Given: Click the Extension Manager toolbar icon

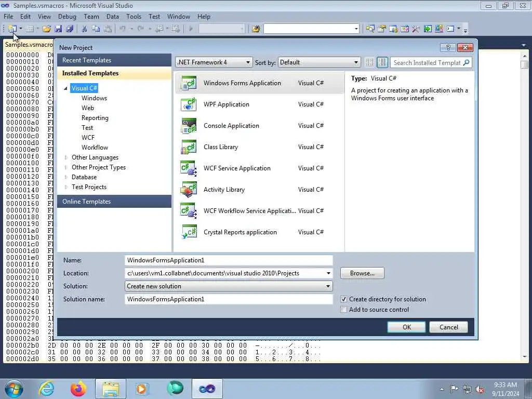Looking at the screenshot, I should point(438,29).
